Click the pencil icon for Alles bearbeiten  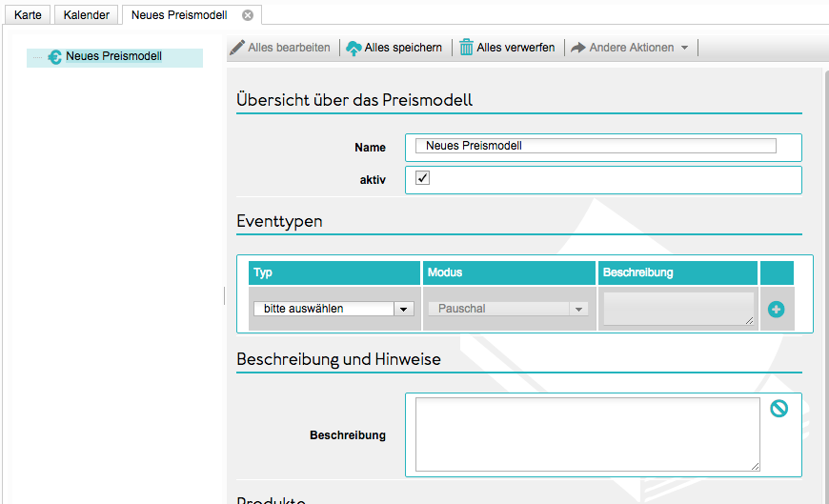(x=237, y=48)
